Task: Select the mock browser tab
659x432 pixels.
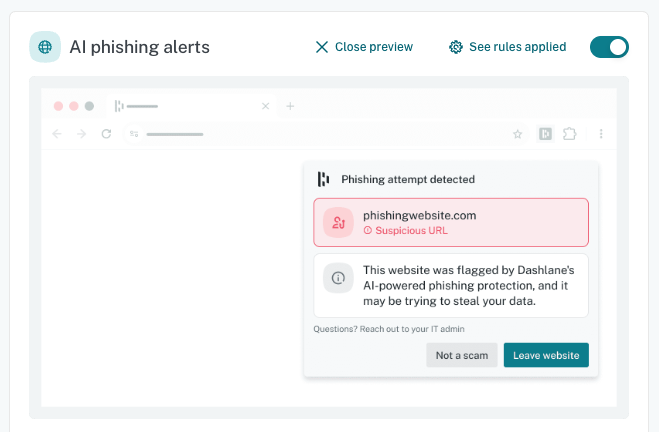Action: [x=191, y=106]
